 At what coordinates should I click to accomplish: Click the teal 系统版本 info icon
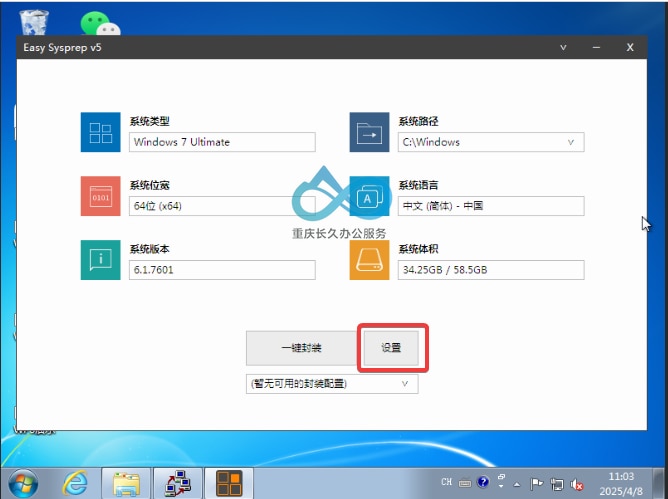[101, 260]
